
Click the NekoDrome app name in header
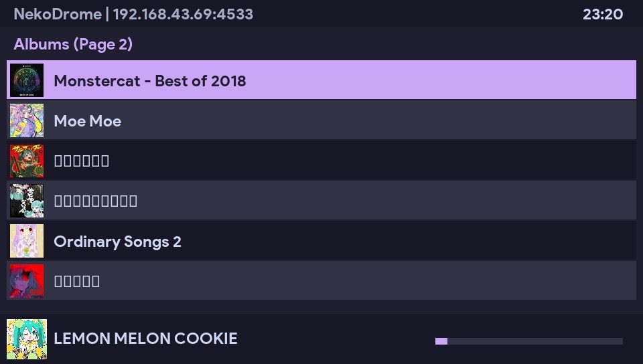coord(57,14)
